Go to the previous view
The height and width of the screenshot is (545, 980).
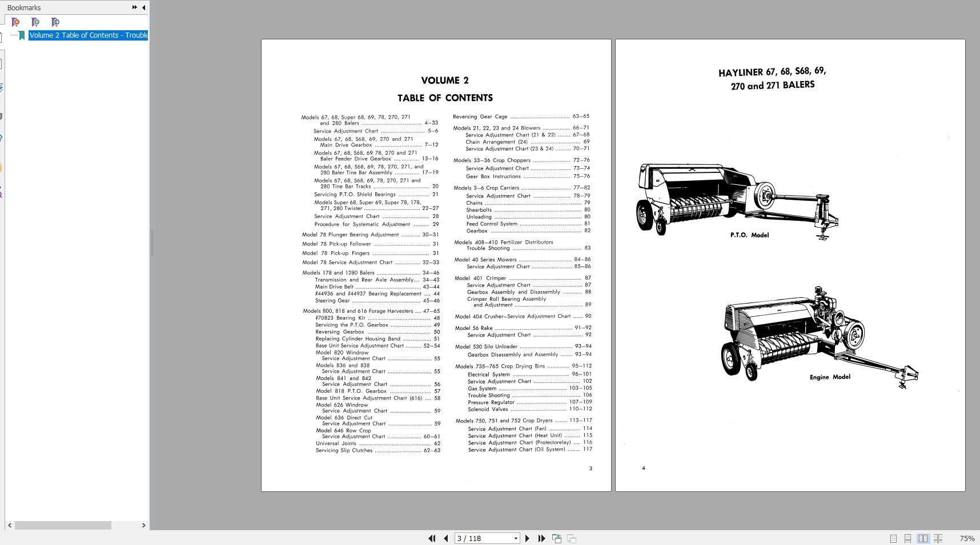[557, 538]
